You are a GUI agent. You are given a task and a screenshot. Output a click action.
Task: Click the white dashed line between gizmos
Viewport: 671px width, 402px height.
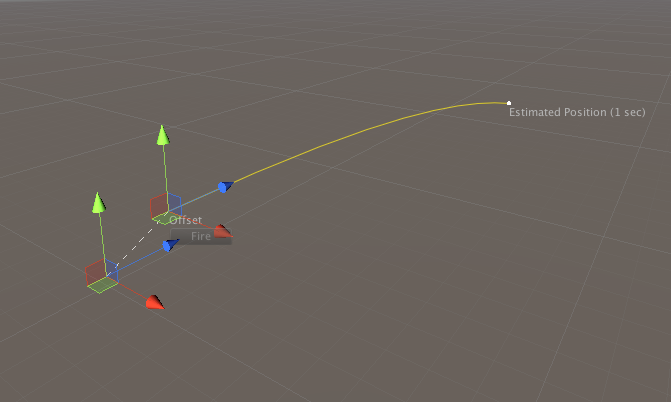(135, 246)
